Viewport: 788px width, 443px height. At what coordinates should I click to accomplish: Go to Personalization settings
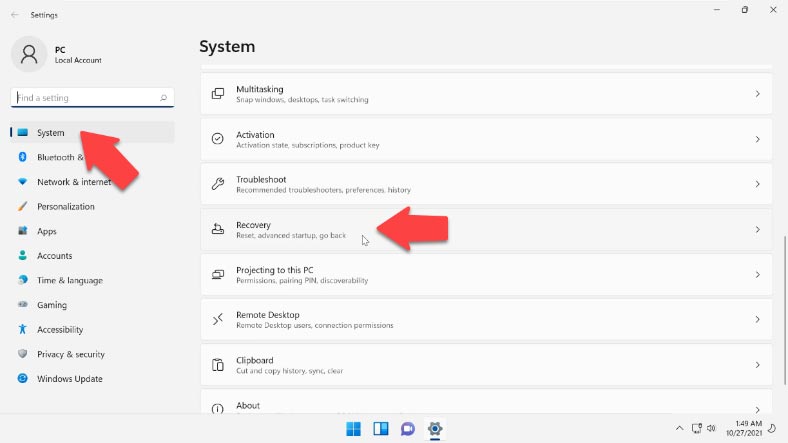[92, 206]
